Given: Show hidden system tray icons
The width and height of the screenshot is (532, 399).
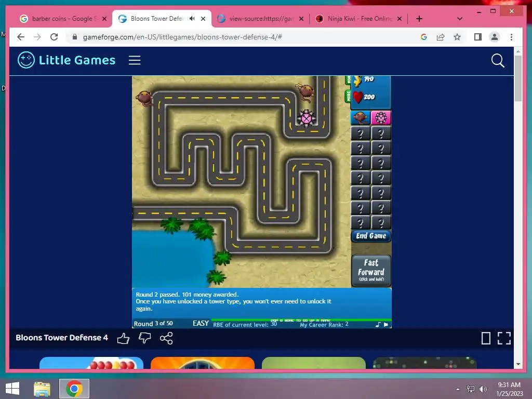Looking at the screenshot, I should coord(458,389).
